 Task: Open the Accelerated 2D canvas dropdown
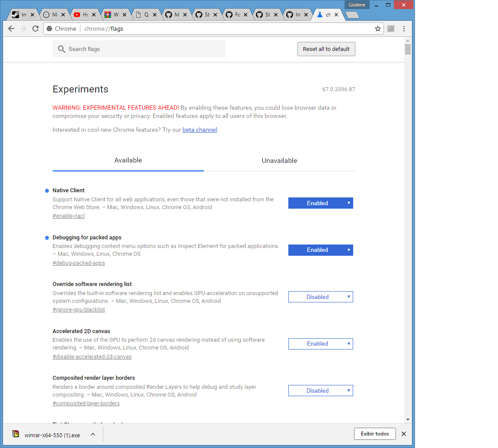tap(320, 343)
